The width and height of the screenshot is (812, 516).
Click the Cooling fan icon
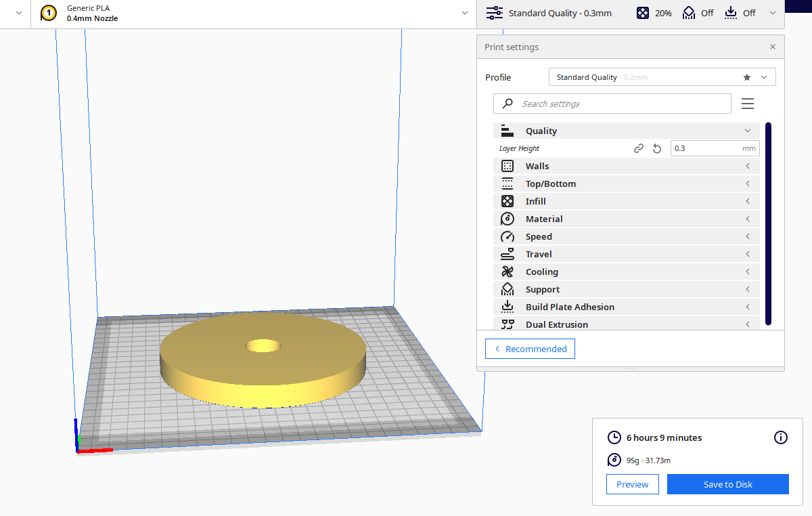(x=507, y=272)
